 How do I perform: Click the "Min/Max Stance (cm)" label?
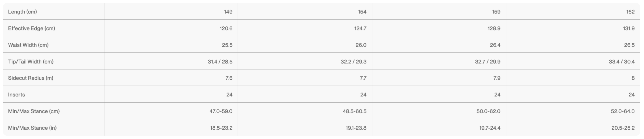(34, 111)
